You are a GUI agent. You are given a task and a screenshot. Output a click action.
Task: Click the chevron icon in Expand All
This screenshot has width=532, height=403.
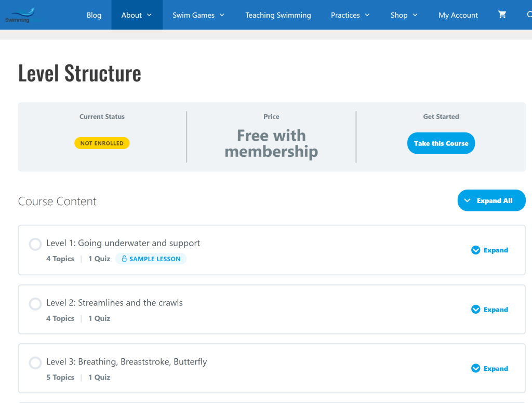pyautogui.click(x=467, y=200)
